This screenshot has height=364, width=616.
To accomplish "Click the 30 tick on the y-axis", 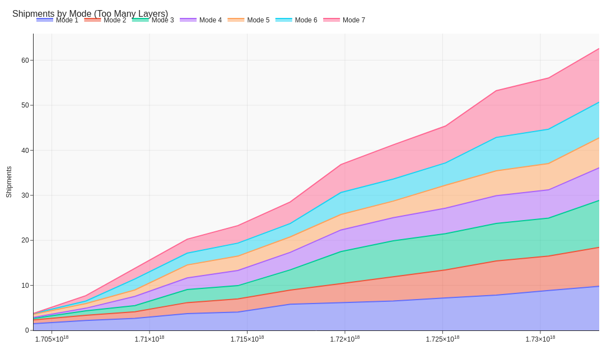I will (25, 195).
